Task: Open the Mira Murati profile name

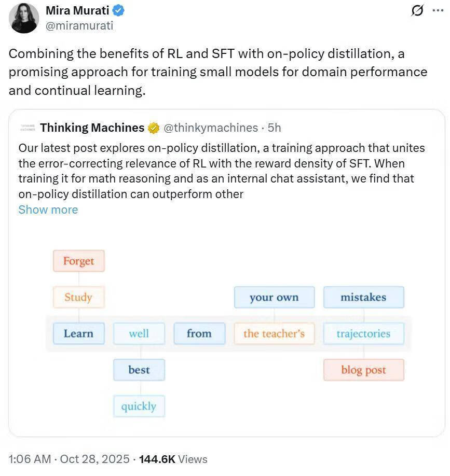Action: pos(79,10)
